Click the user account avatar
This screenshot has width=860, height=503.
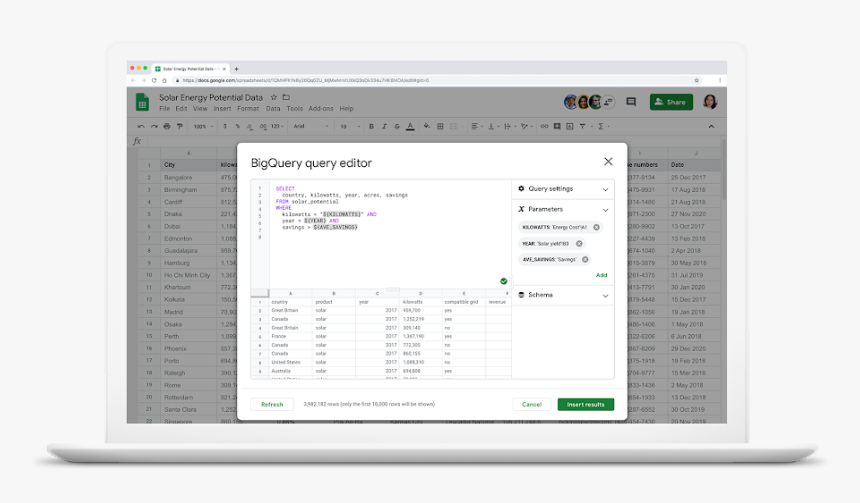click(x=710, y=101)
